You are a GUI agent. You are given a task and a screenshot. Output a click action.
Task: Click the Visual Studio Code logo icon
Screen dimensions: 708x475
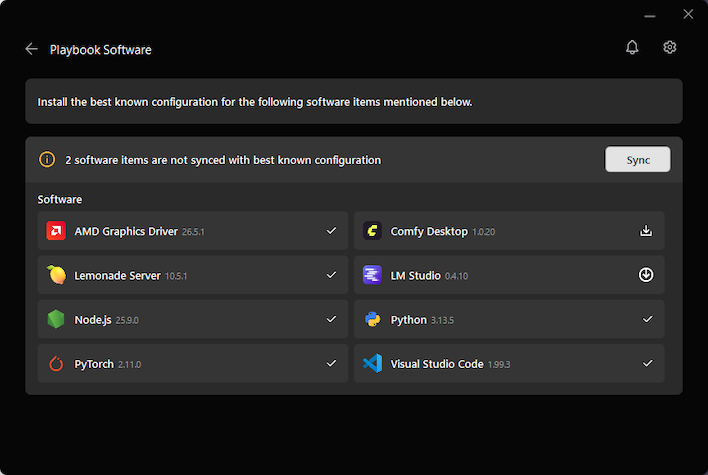click(x=373, y=363)
